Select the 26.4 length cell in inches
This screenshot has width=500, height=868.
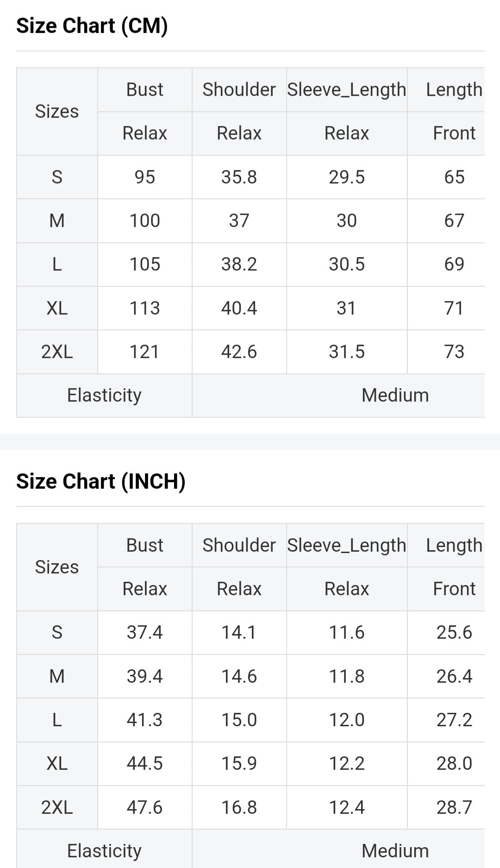[x=454, y=676]
